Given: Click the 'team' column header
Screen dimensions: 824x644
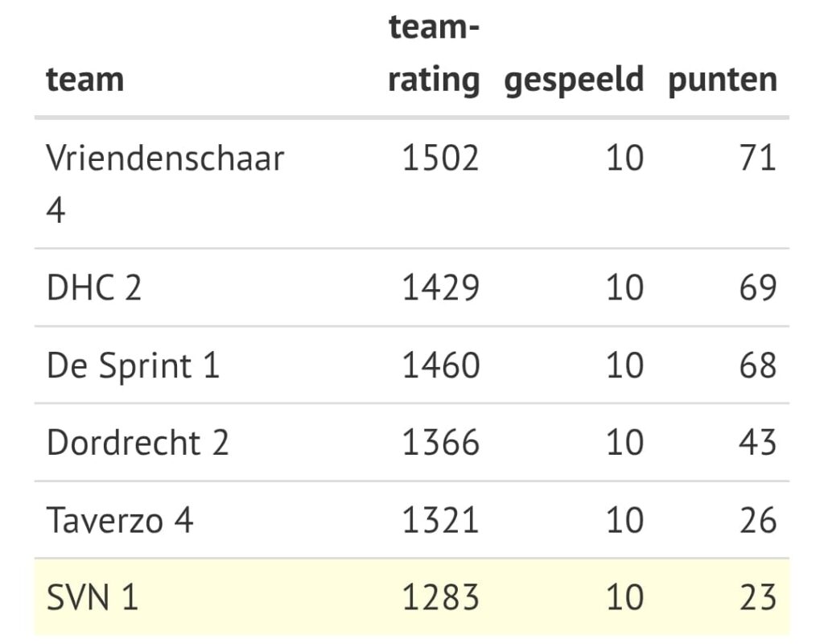Looking at the screenshot, I should click(85, 80).
